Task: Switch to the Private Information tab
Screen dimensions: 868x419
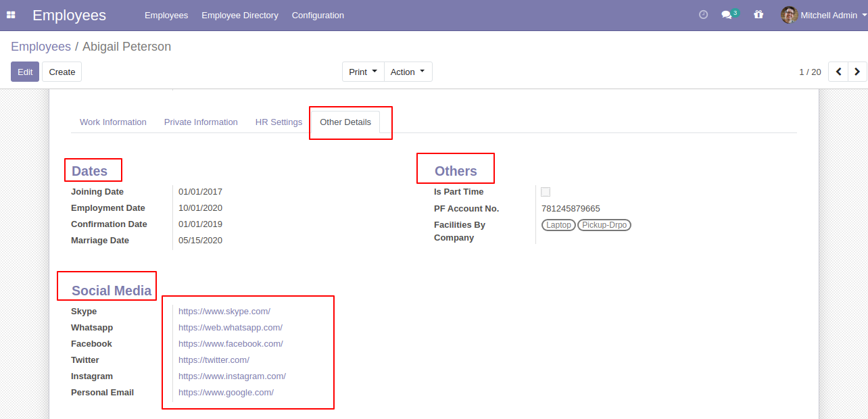Action: point(201,122)
